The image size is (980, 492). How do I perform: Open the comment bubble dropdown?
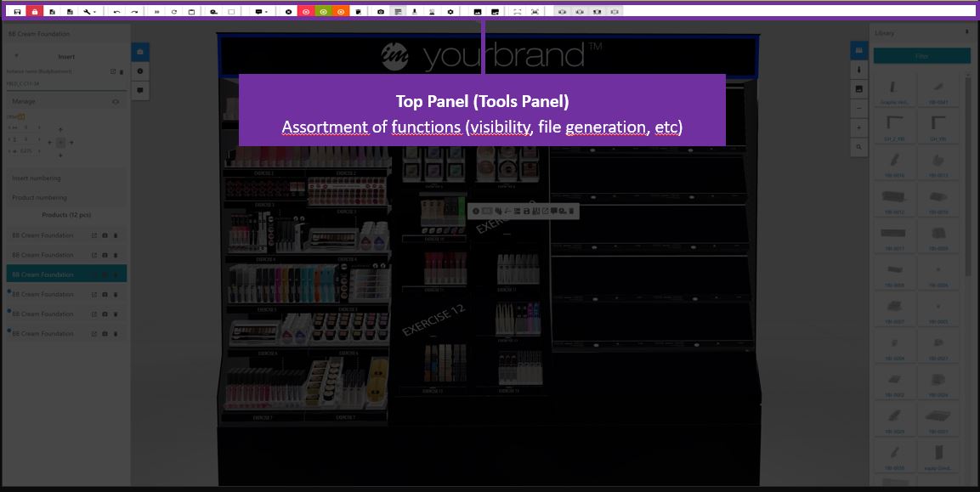click(262, 12)
